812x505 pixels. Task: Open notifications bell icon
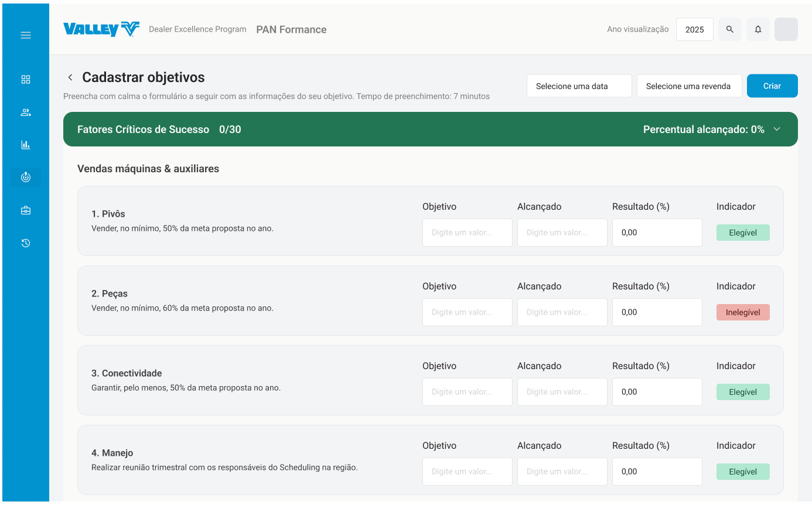click(x=758, y=29)
